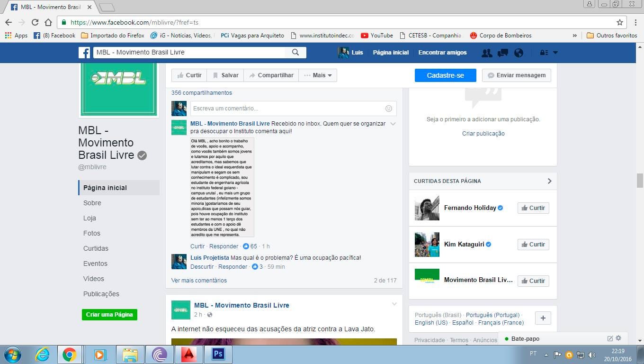Open Sobre in page sidebar

(x=92, y=203)
